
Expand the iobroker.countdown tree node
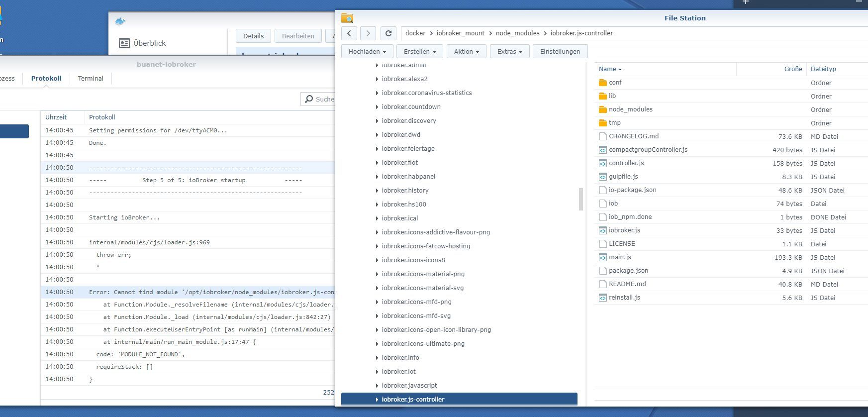(377, 107)
